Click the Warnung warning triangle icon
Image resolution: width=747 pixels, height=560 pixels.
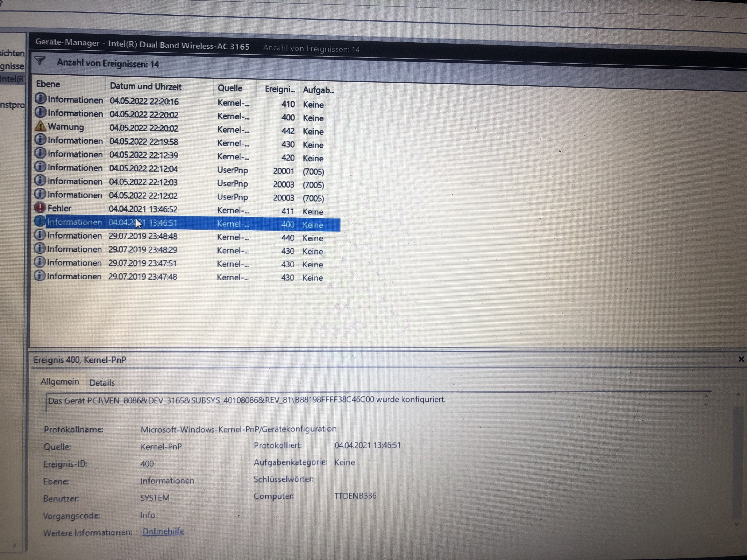pos(40,126)
